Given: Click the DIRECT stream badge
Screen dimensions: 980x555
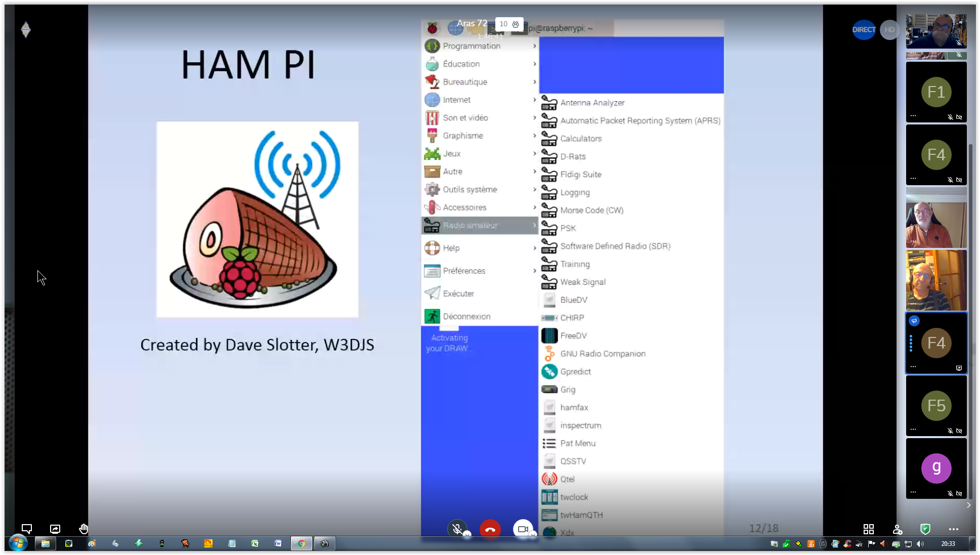Looking at the screenshot, I should pyautogui.click(x=864, y=29).
